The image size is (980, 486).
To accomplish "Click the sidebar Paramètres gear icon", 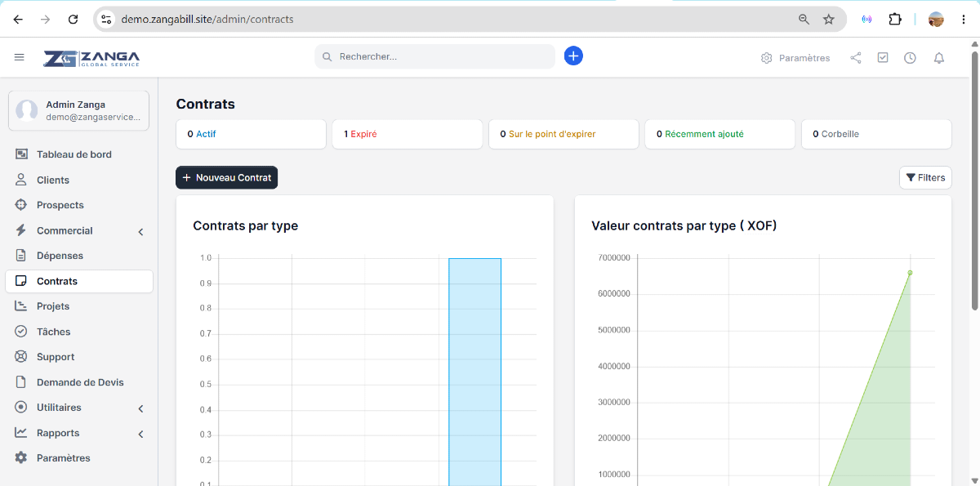I will pyautogui.click(x=21, y=458).
